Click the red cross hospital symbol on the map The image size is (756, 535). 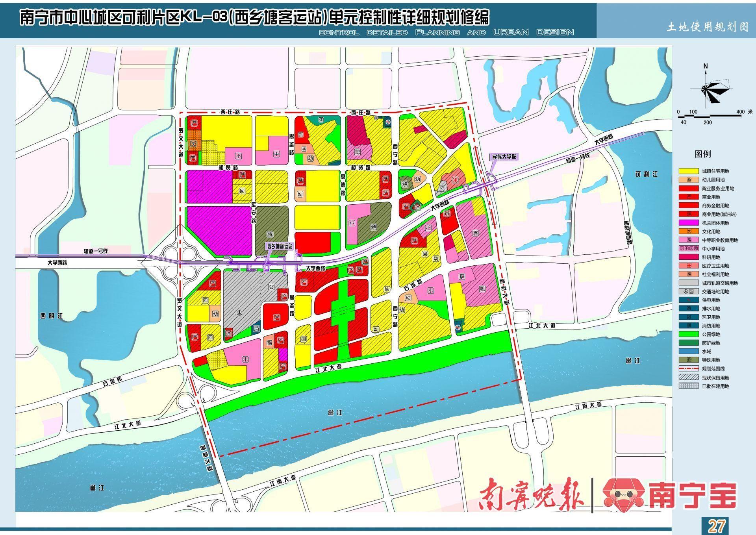pos(456,180)
